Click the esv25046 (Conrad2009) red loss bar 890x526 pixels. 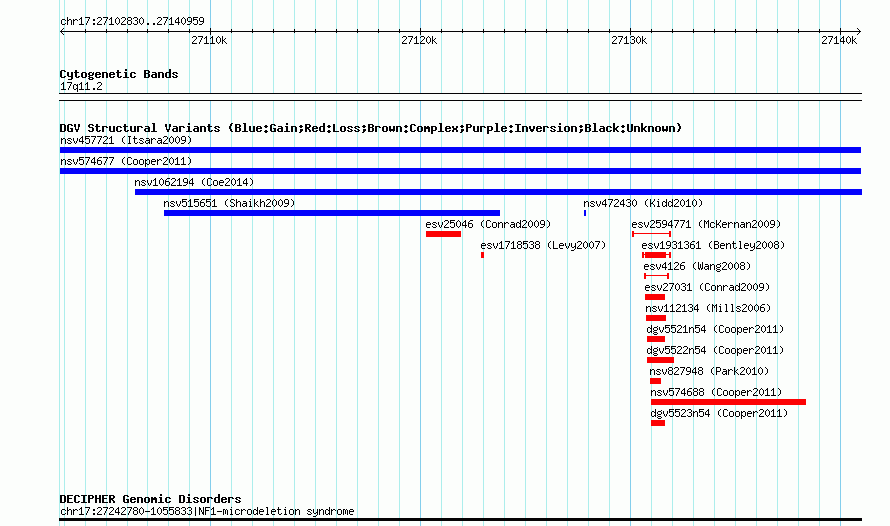point(443,234)
